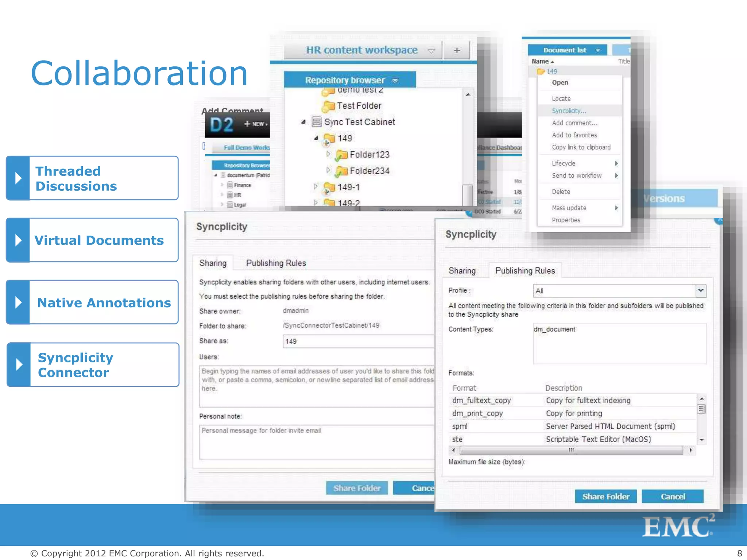Click the 149 folder icon in Document list
Viewport: 747px width, 560px height.
click(541, 71)
